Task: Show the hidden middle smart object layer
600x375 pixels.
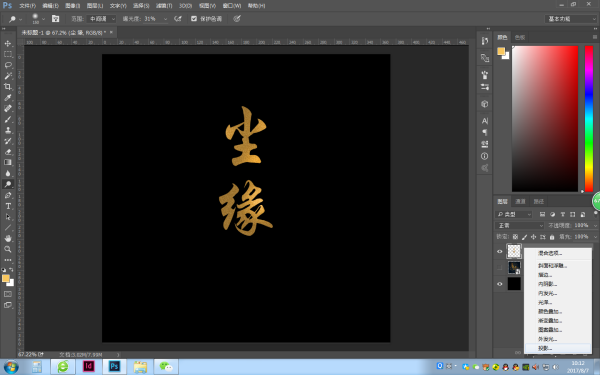Action: (x=499, y=267)
